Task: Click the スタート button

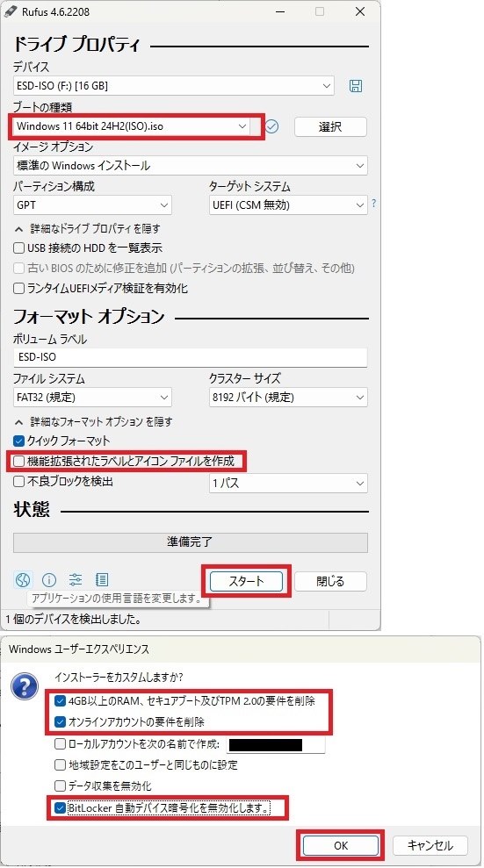Action: click(246, 581)
